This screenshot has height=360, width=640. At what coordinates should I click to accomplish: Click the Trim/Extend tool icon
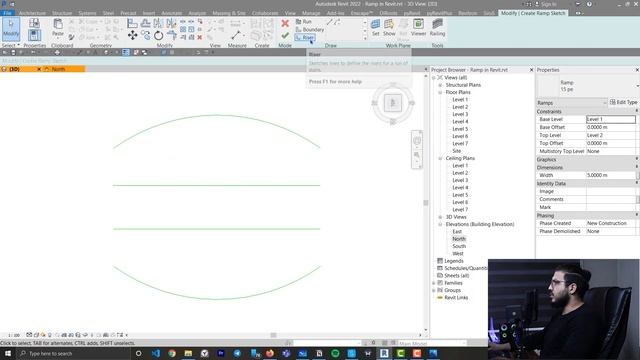[172, 36]
